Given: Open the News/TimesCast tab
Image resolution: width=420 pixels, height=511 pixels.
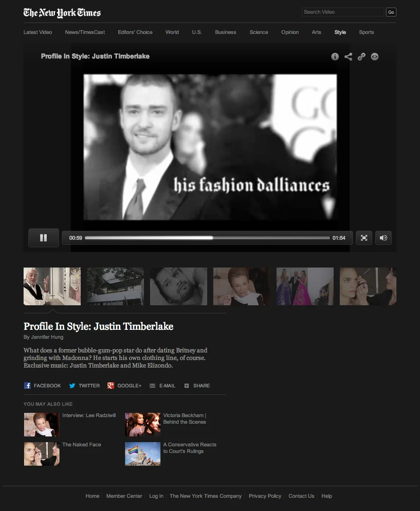Looking at the screenshot, I should tap(85, 32).
